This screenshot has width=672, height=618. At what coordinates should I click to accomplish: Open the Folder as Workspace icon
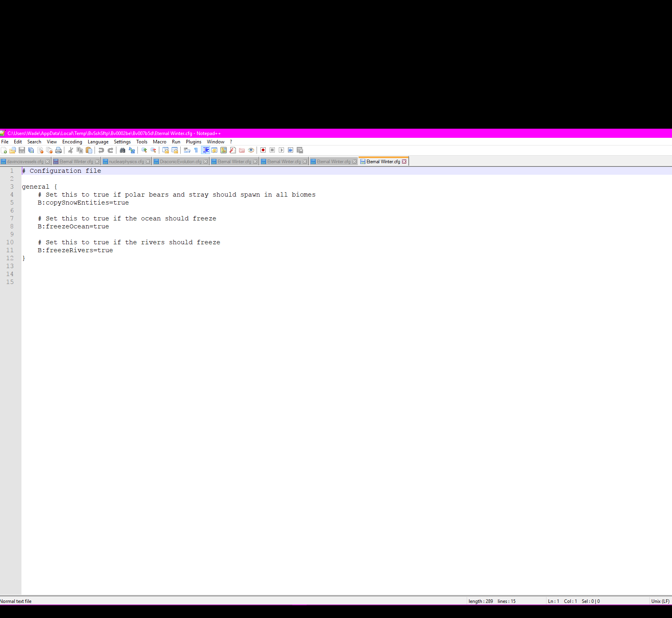[x=242, y=150]
